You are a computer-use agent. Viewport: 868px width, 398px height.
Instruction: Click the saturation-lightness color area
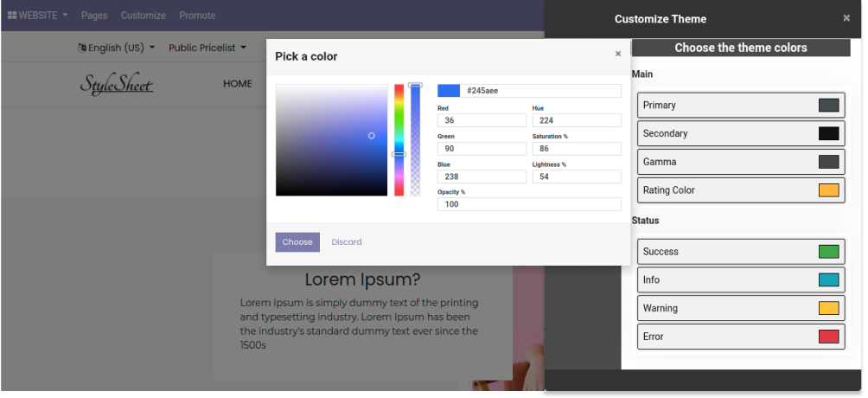[x=332, y=140]
